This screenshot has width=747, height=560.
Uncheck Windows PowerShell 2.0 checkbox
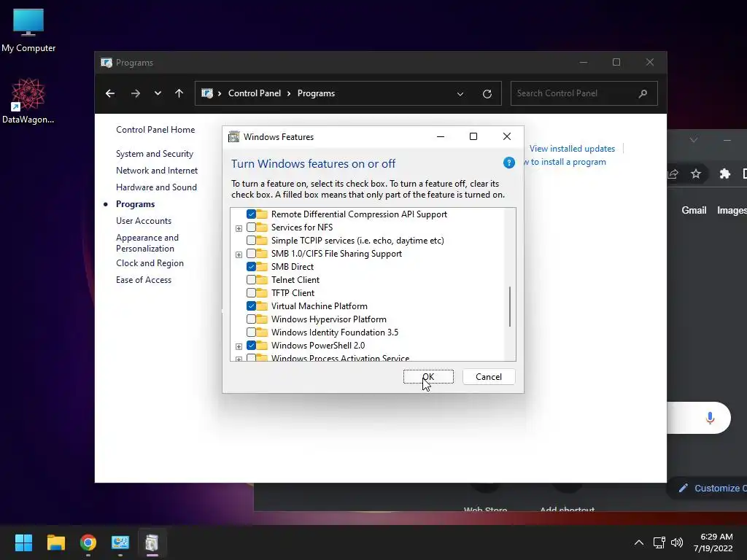coord(251,345)
